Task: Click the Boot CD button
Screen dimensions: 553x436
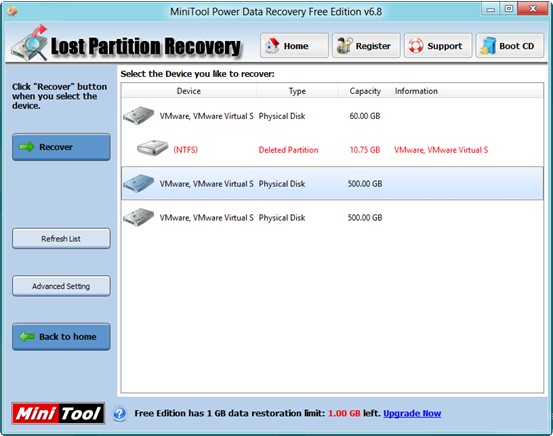Action: point(510,46)
